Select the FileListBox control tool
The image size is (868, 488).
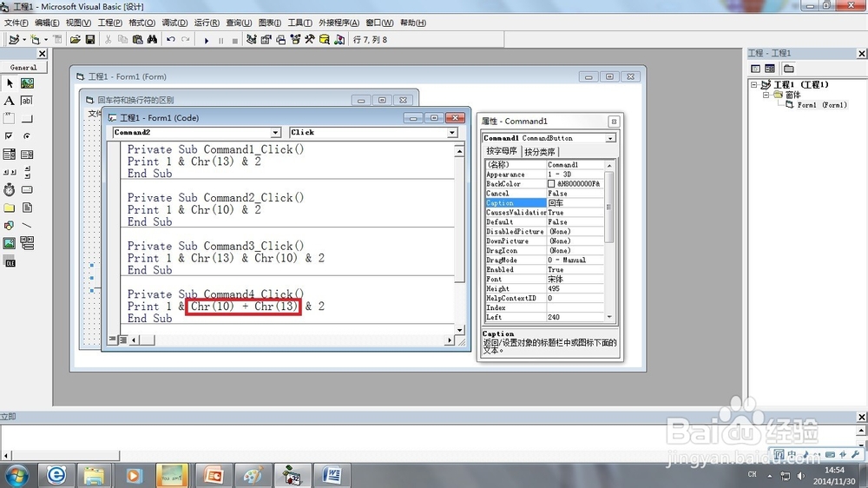pyautogui.click(x=27, y=208)
